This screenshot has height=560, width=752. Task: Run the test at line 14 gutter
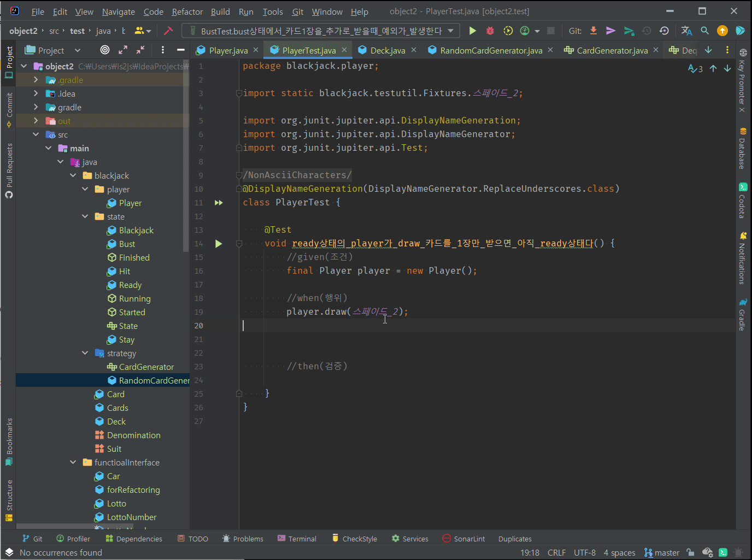[x=219, y=244]
